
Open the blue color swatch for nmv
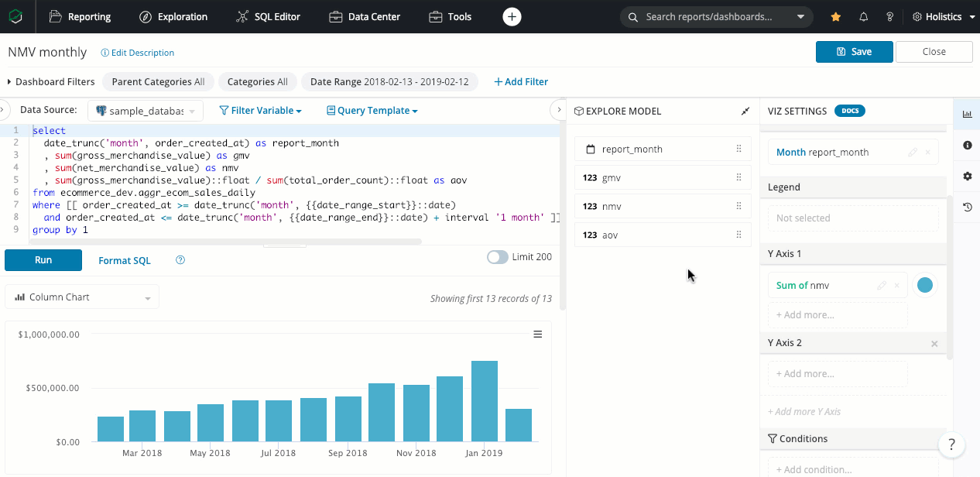[x=924, y=285]
